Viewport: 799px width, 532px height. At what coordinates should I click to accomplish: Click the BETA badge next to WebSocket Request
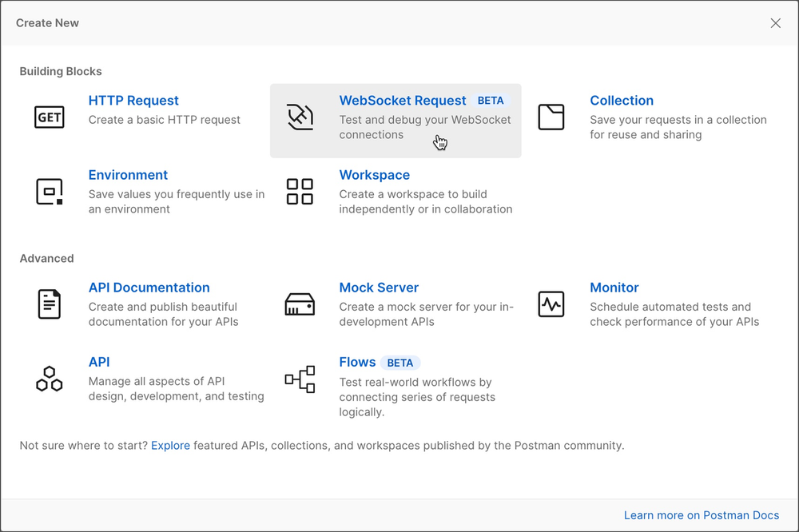[x=491, y=100]
